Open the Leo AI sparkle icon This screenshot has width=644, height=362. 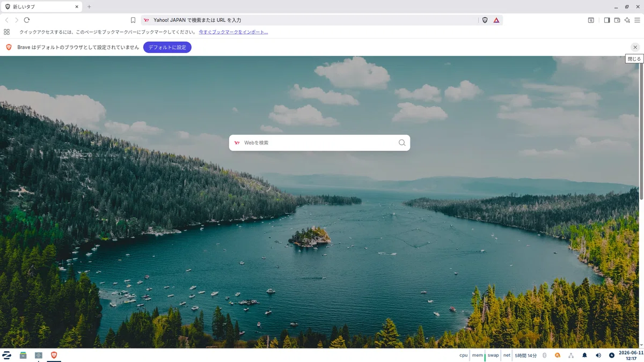[627, 20]
